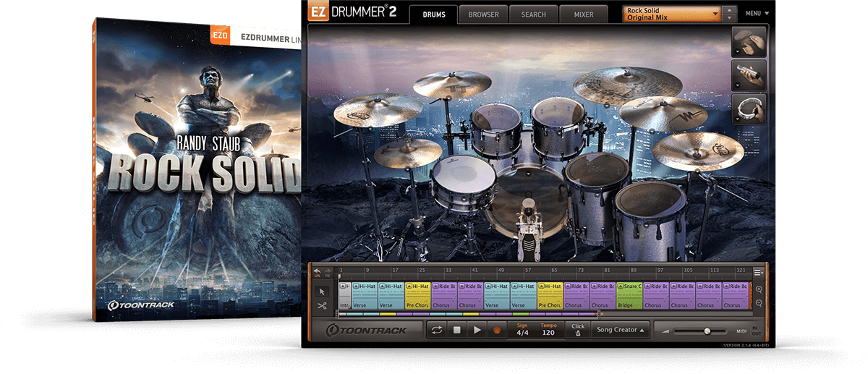The width and height of the screenshot is (868, 374).
Task: Open the song track menu icon
Action: tap(758, 273)
